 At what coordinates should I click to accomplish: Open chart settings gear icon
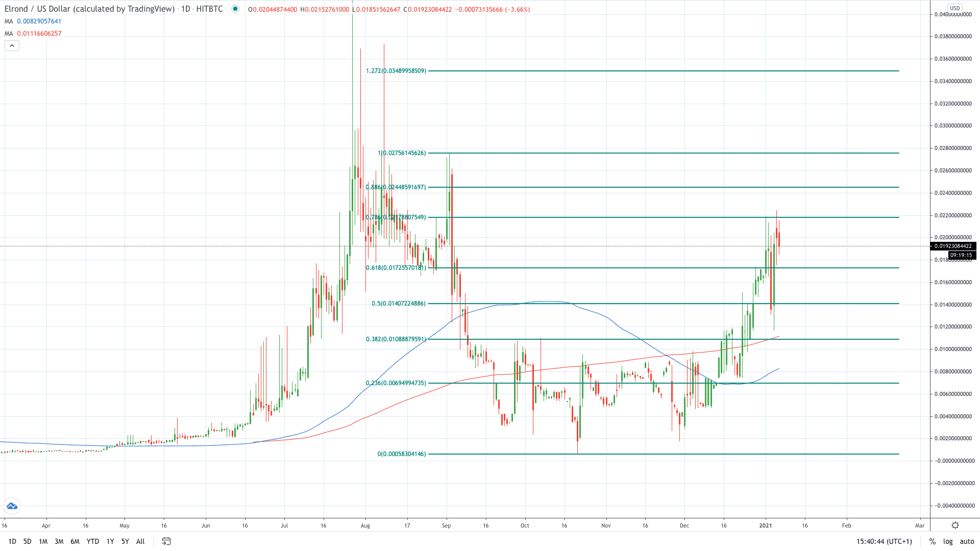955,525
